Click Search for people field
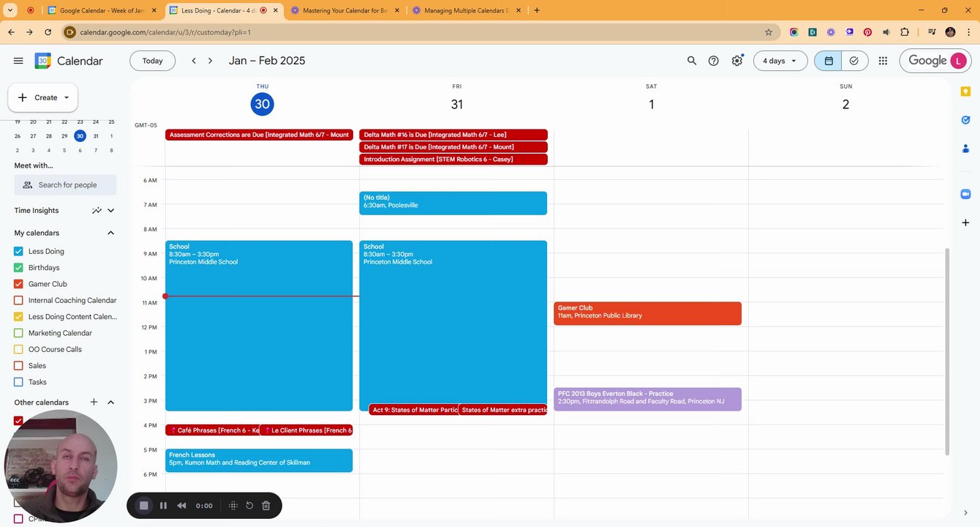 (65, 185)
